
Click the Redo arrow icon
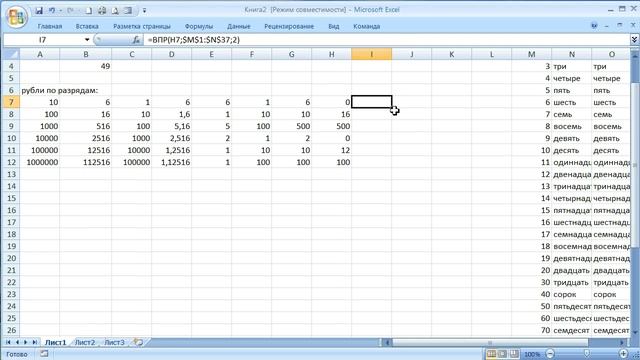pos(71,11)
